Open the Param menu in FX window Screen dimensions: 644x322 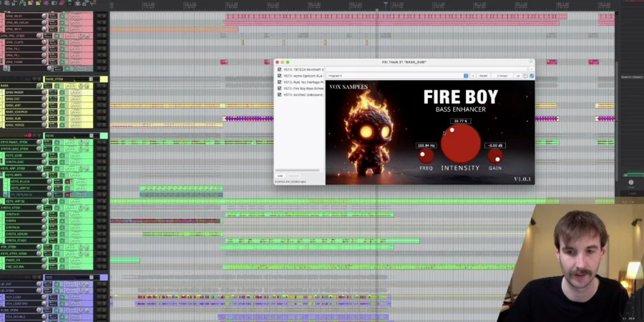tap(484, 76)
